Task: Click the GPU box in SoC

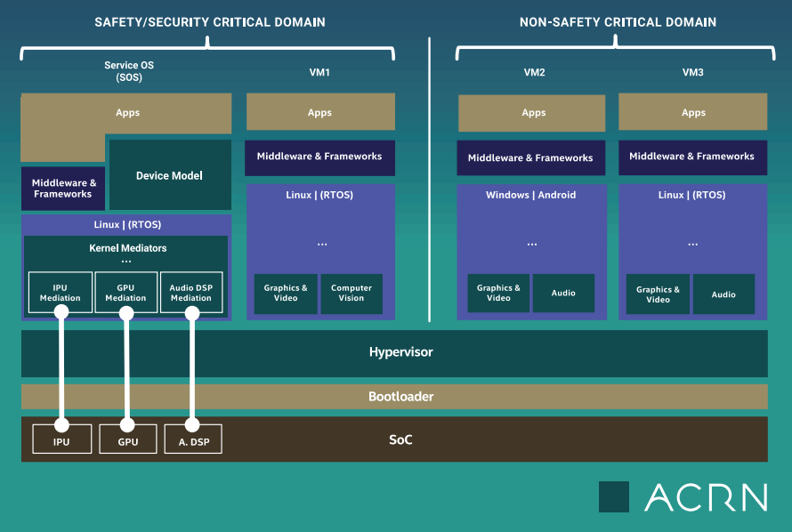Action: pyautogui.click(x=128, y=439)
